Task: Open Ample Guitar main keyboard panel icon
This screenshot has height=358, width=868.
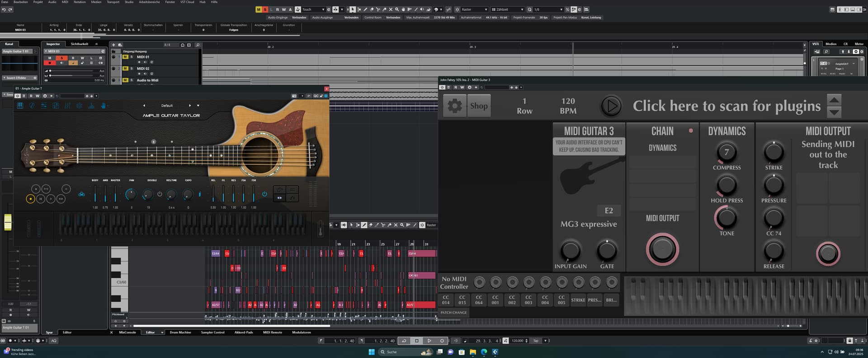Action: point(20,105)
